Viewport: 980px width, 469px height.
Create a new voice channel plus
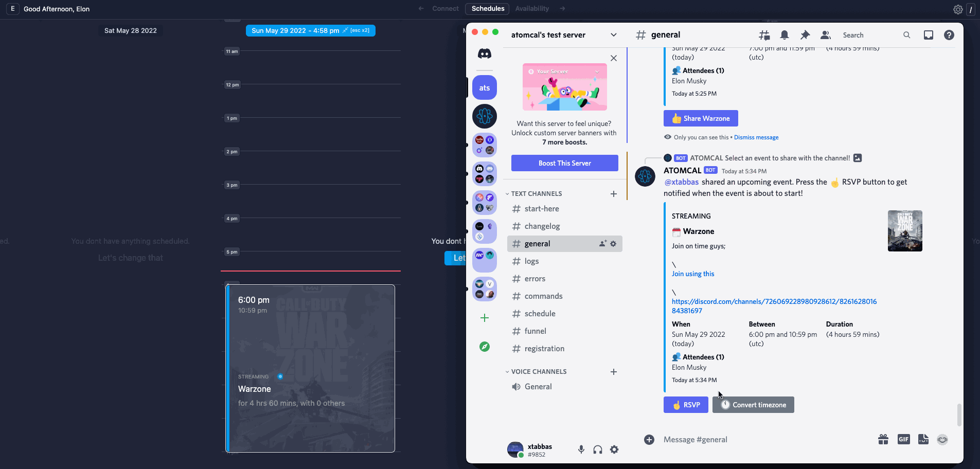[614, 372]
